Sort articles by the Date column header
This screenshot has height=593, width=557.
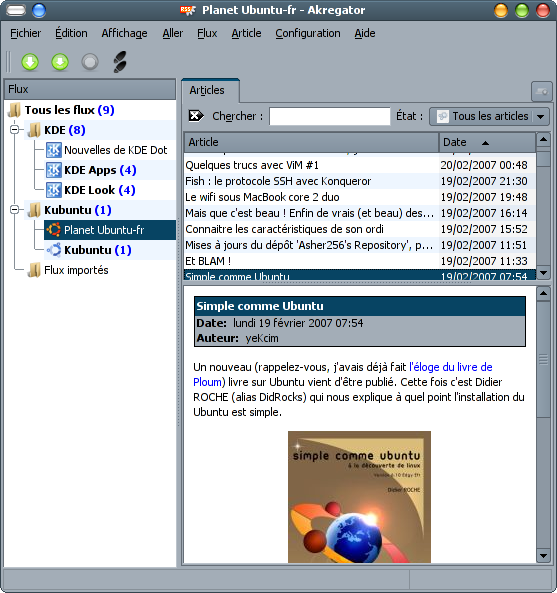click(x=487, y=142)
